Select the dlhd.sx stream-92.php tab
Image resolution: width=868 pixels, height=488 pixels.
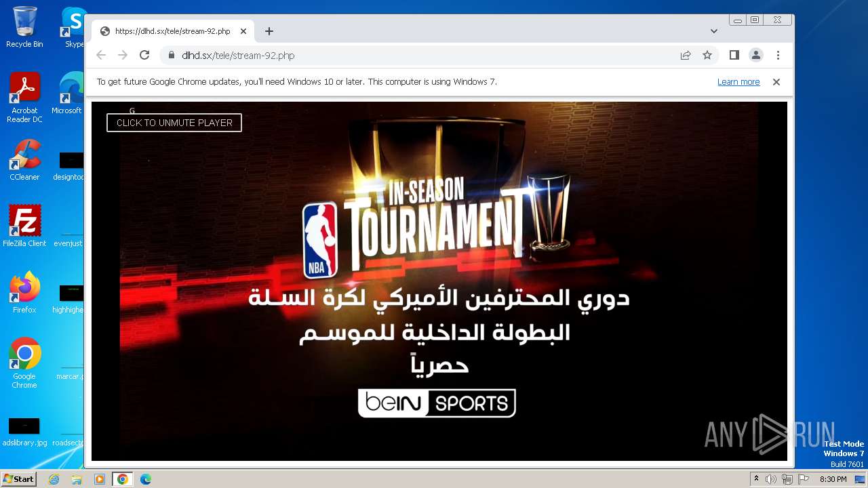tap(173, 31)
